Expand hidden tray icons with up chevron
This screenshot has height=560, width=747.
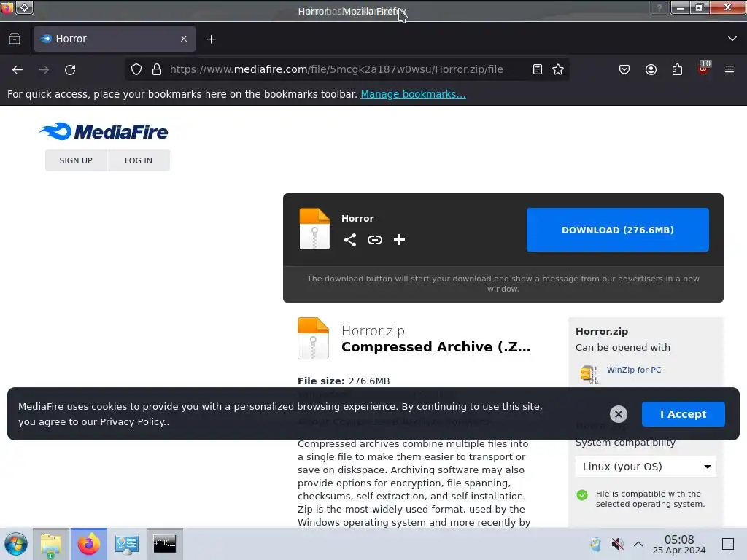638,544
